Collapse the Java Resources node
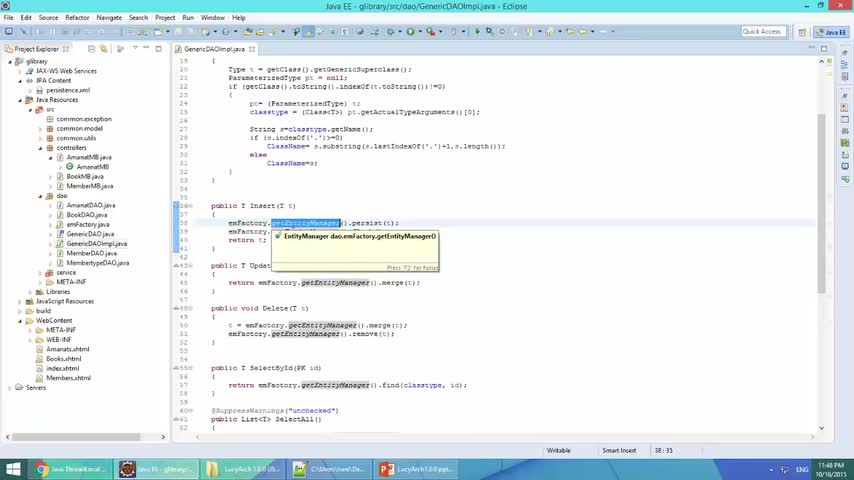 tap(20, 100)
